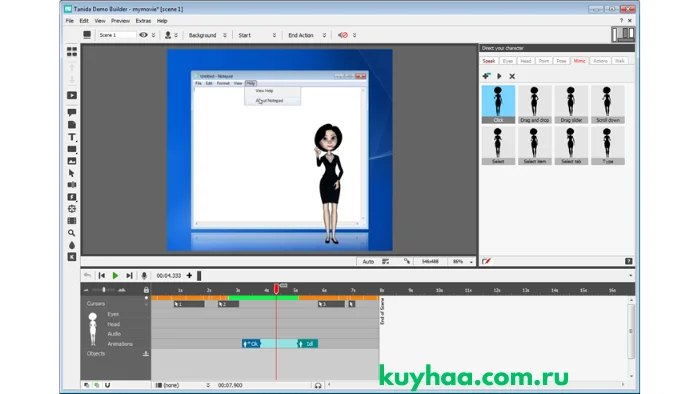The width and height of the screenshot is (700, 394).
Task: Click the K icon at sidebar bottom
Action: tap(71, 257)
